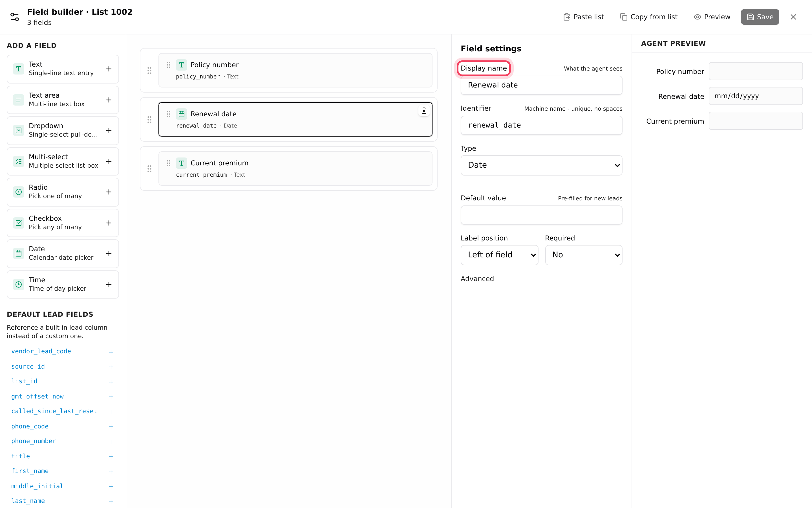Select the Policy number field card

point(295,70)
